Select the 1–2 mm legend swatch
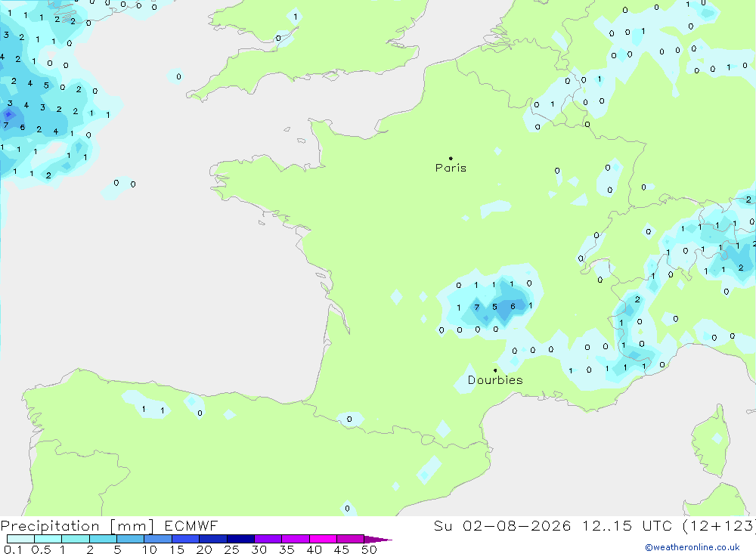 76,539
